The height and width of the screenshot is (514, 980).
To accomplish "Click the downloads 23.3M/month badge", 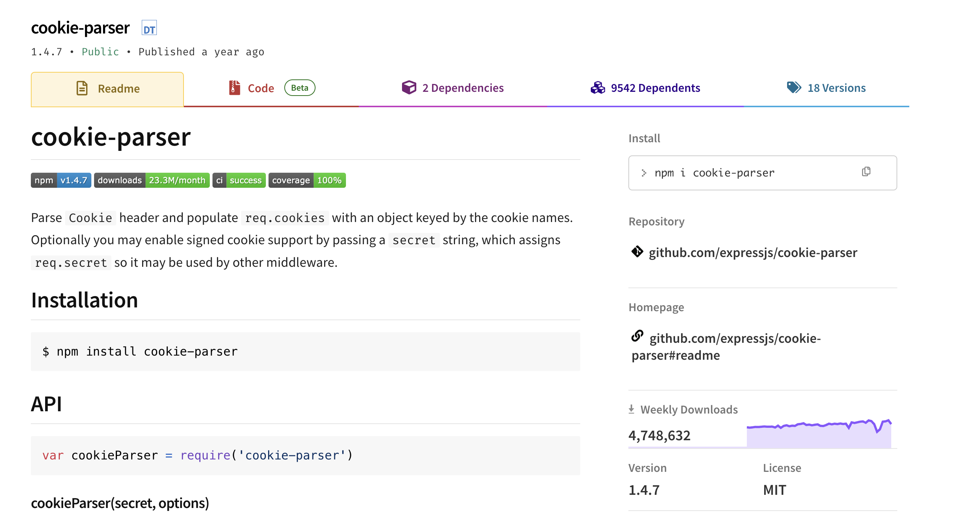I will [152, 180].
